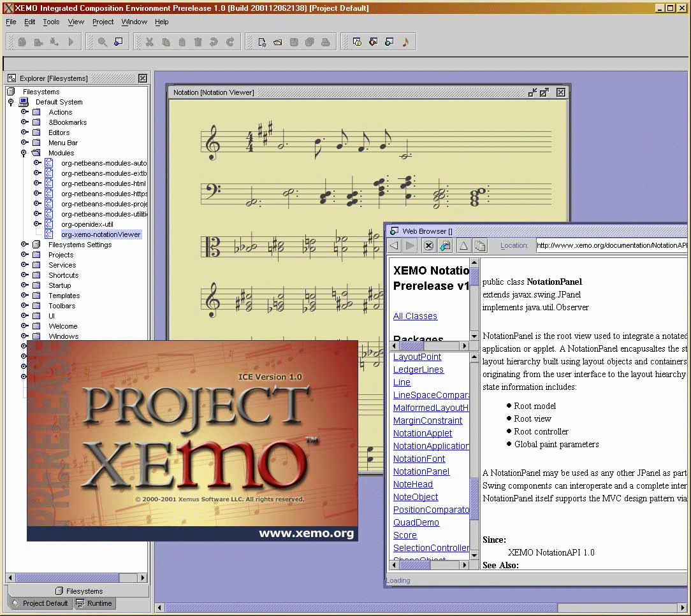
Task: Expand the Editors folder node
Action: point(24,132)
